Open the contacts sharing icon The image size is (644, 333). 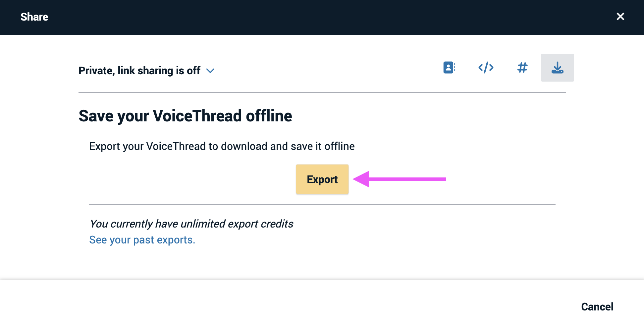[449, 68]
